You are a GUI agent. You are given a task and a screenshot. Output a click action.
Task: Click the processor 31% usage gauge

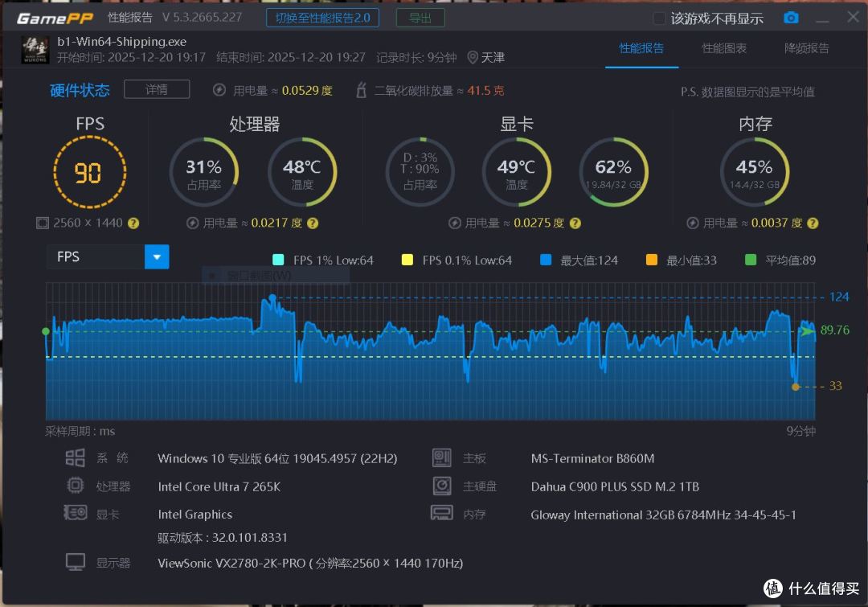(x=203, y=172)
